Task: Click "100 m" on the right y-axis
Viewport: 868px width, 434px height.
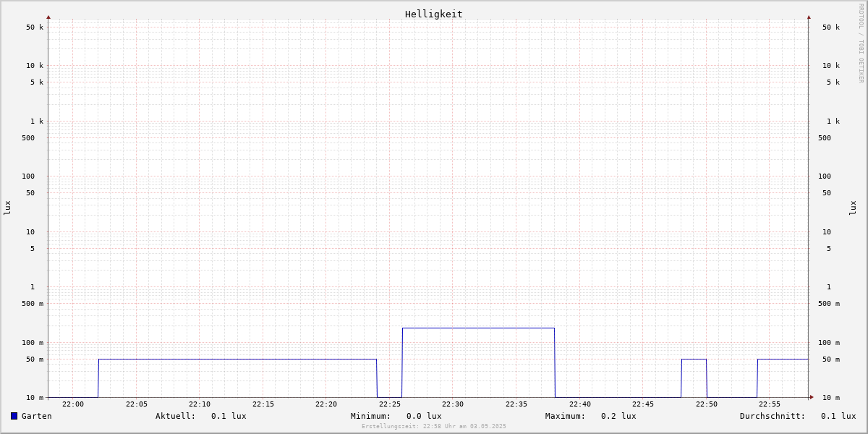Action: pos(829,343)
